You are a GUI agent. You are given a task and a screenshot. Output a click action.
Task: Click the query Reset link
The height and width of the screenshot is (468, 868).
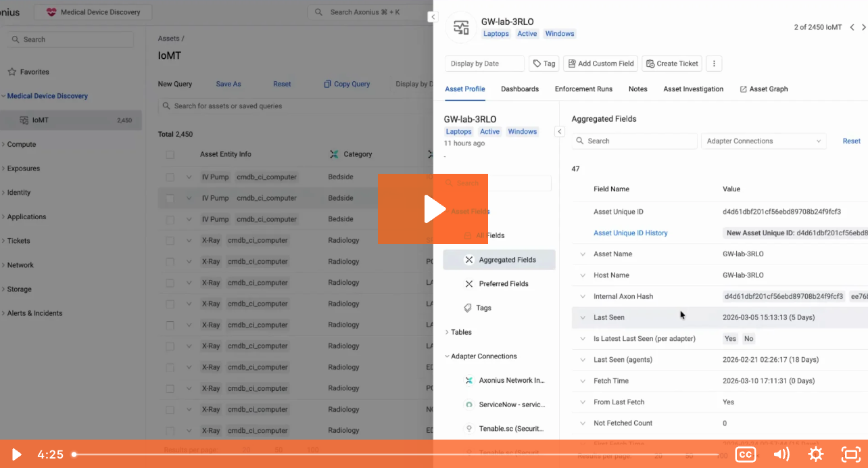[282, 84]
